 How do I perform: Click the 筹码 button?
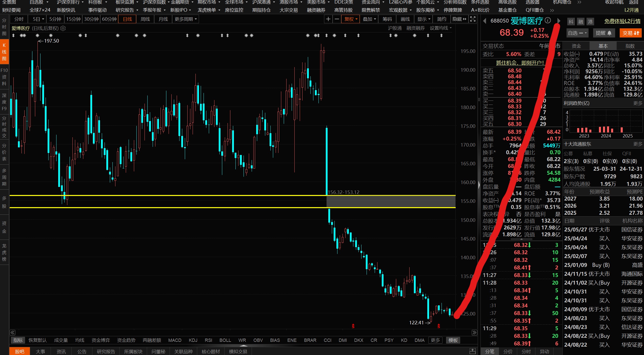(x=387, y=19)
